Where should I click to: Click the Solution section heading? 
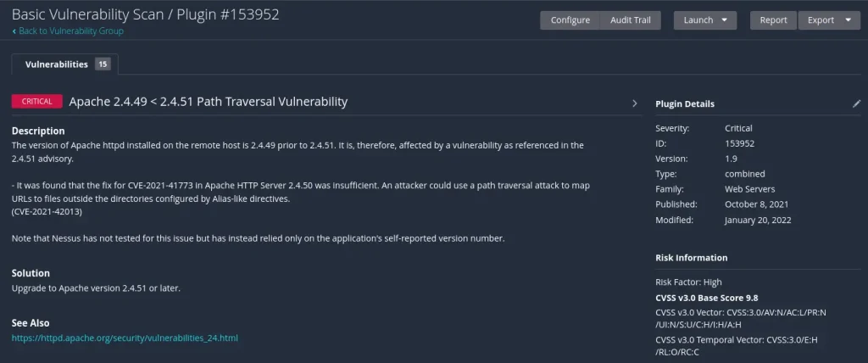pos(31,273)
